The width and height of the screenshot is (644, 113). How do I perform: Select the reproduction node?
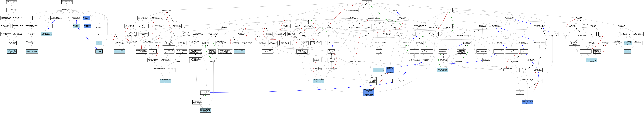click(x=396, y=10)
